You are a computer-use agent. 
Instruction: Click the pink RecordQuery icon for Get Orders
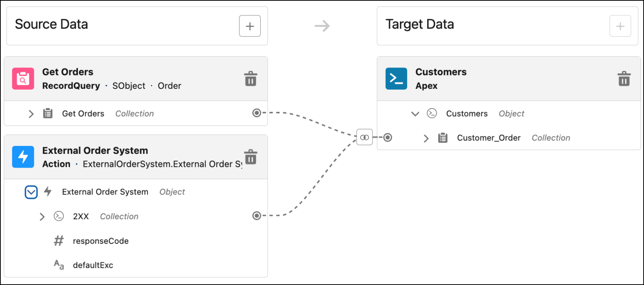point(23,78)
